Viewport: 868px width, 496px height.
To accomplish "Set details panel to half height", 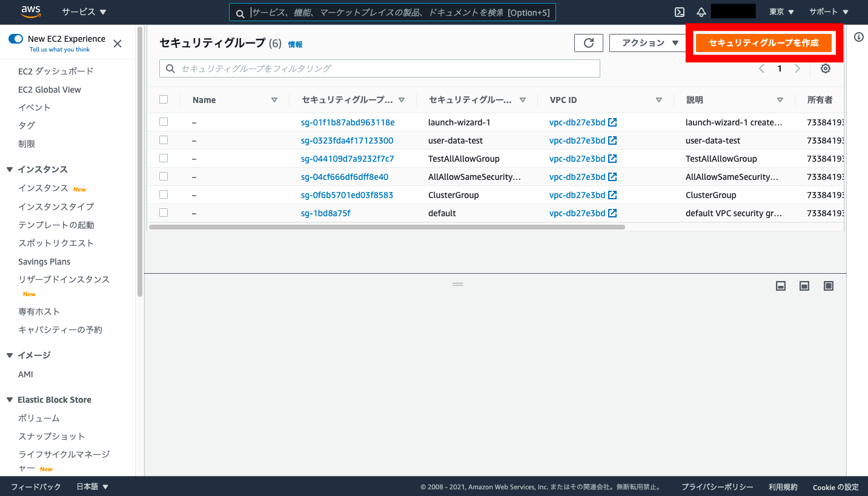I will click(x=804, y=286).
